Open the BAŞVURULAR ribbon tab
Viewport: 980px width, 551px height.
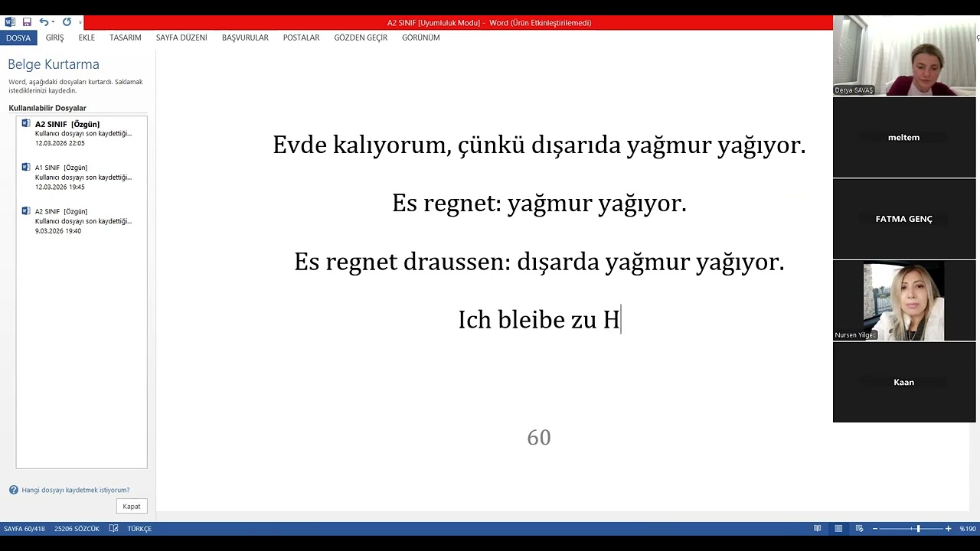click(245, 37)
